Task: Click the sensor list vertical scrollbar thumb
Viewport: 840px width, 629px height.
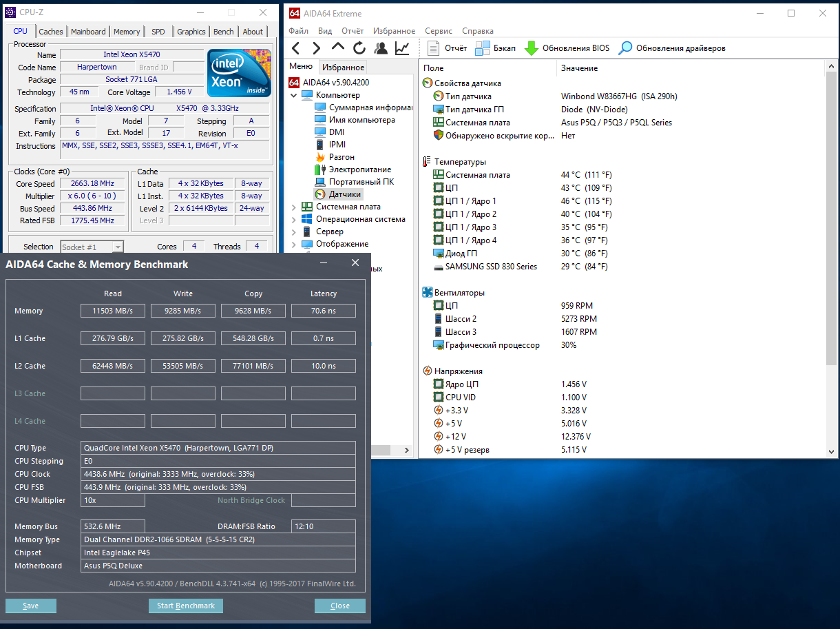Action: tap(831, 217)
